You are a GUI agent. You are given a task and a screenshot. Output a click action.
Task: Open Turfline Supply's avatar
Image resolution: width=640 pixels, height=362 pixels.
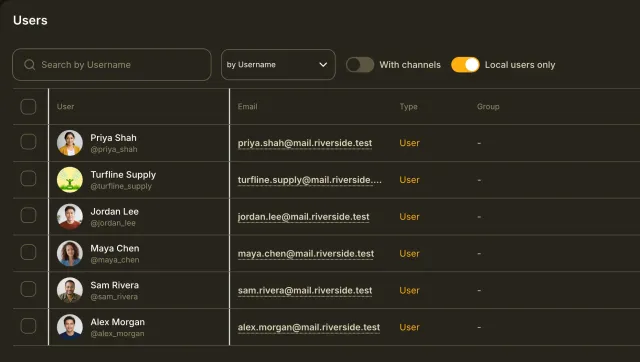click(70, 180)
